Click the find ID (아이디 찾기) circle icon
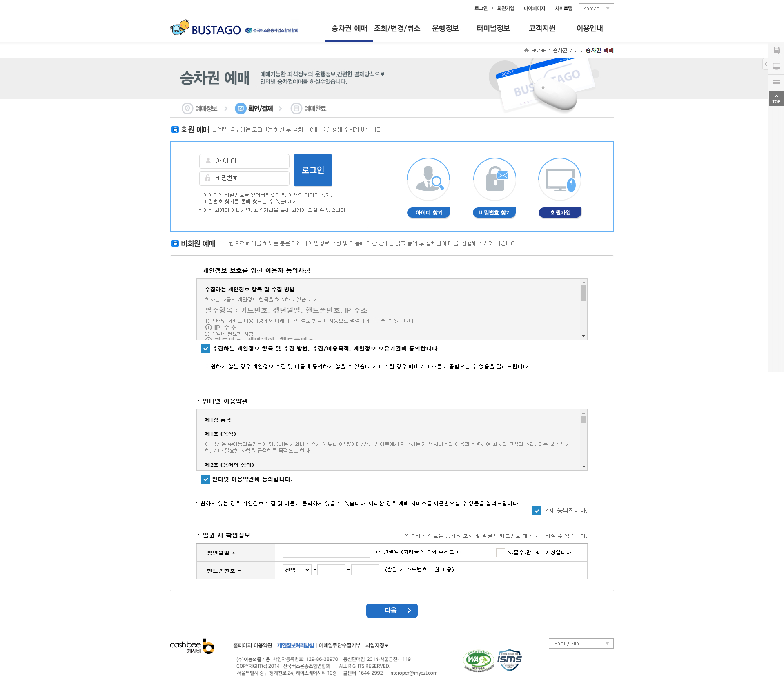This screenshot has width=784, height=689. coord(428,179)
